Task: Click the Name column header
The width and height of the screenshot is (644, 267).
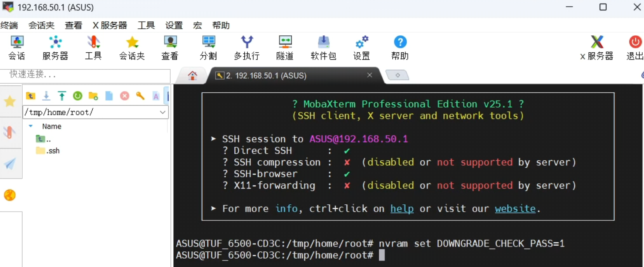Action: (51, 126)
